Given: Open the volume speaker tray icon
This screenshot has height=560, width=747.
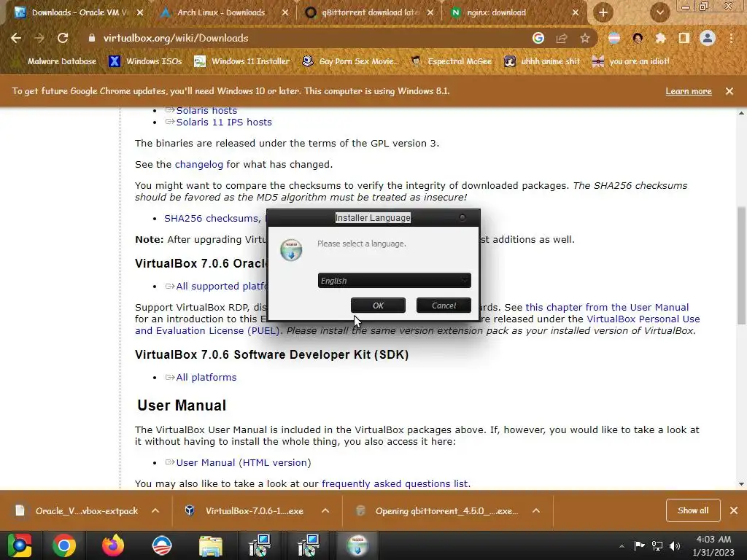Looking at the screenshot, I should (675, 545).
